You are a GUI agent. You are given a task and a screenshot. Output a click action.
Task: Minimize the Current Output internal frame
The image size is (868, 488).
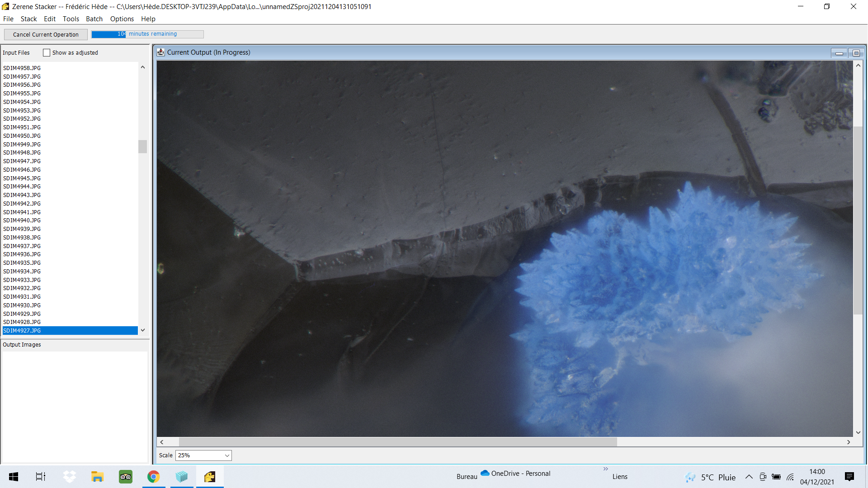pos(839,53)
